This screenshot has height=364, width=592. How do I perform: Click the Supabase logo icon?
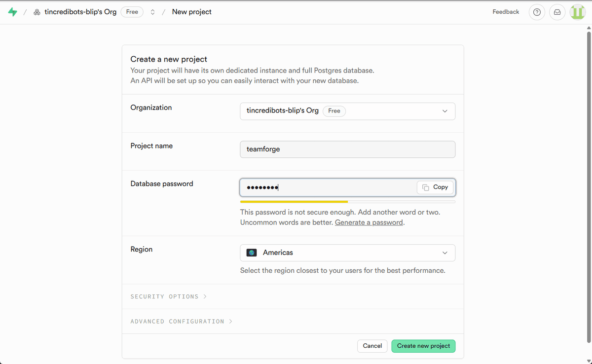click(12, 11)
